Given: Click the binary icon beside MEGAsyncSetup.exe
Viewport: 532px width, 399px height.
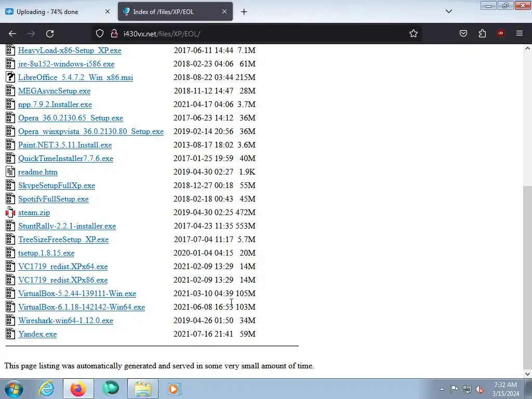Looking at the screenshot, I should [x=10, y=90].
